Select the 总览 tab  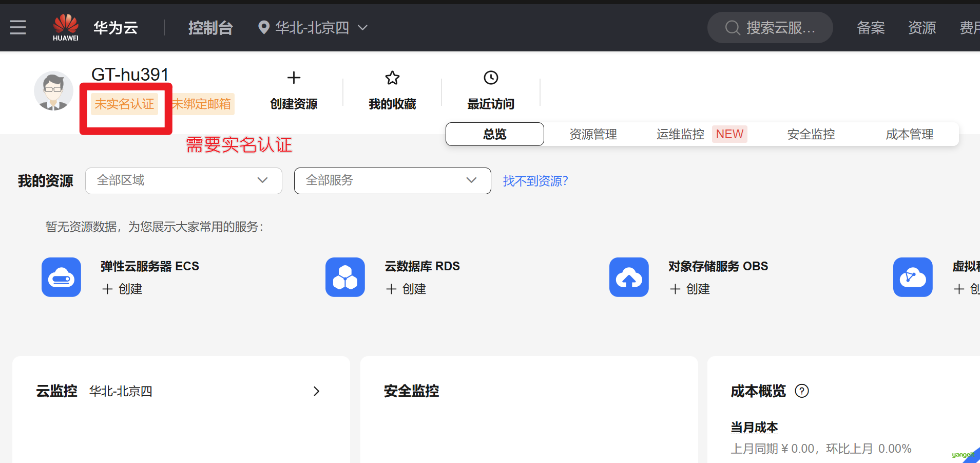[495, 134]
